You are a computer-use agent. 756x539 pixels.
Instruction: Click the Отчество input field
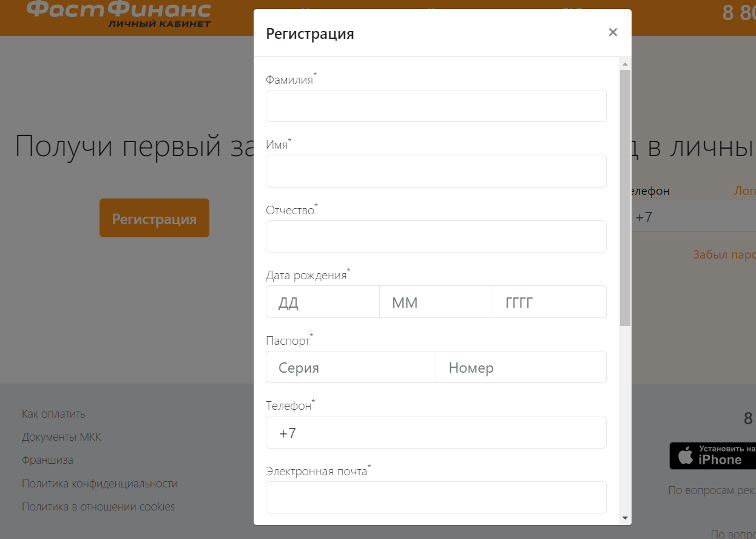(436, 236)
